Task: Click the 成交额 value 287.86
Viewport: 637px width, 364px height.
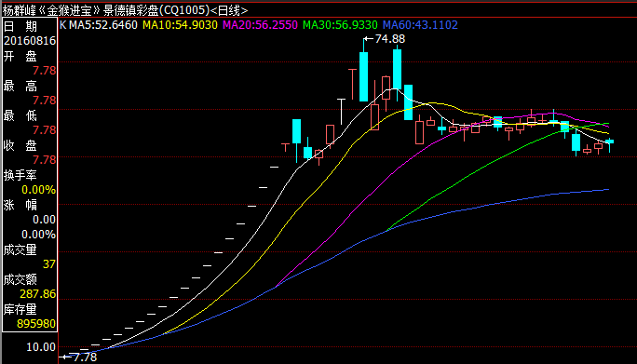Action: [38, 294]
